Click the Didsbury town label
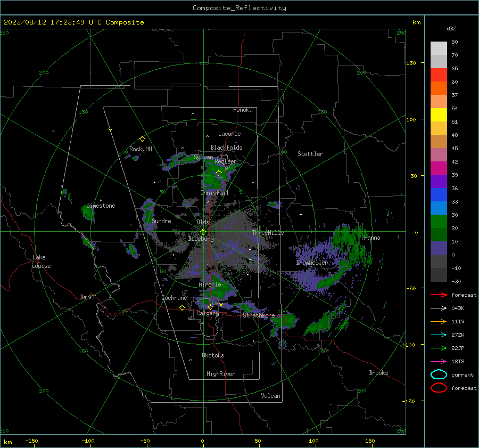Screen dimensions: 479x448 point(201,239)
